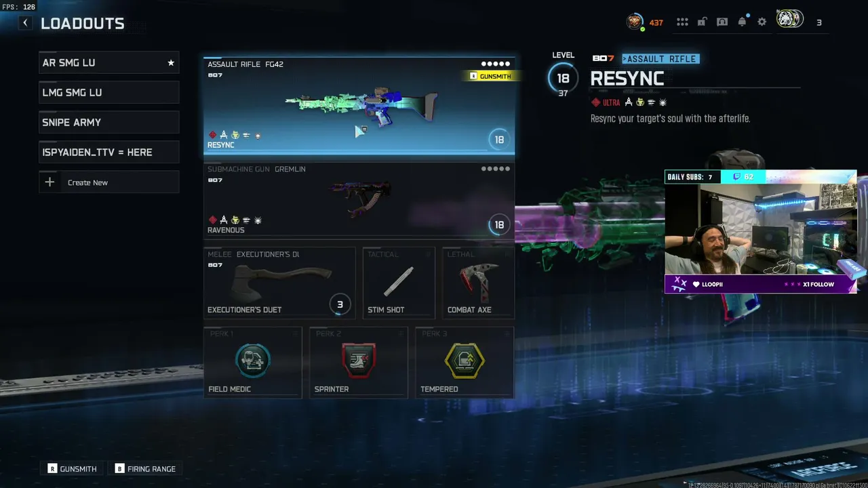This screenshot has width=868, height=488.
Task: Click the TEMPERED perk label
Action: [x=439, y=389]
